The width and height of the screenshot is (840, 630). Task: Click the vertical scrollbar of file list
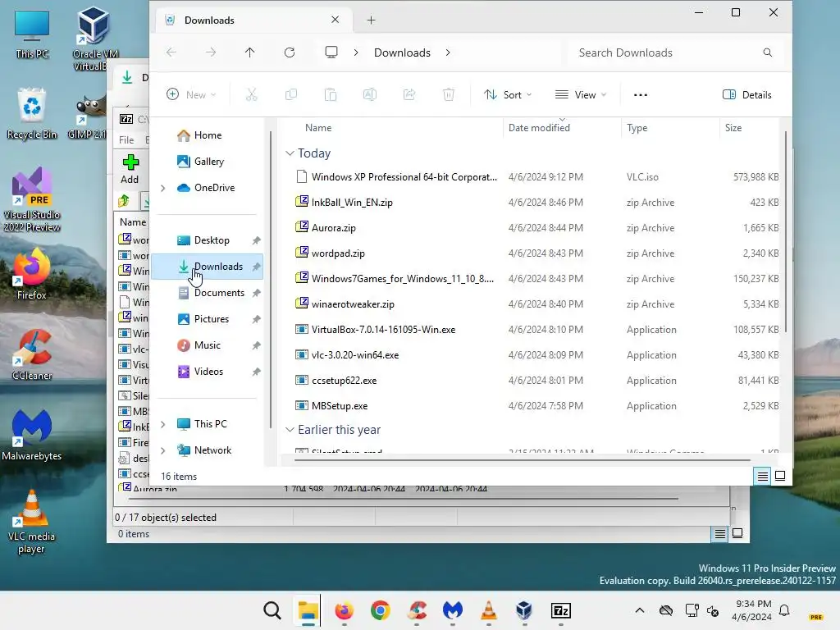[x=786, y=231]
